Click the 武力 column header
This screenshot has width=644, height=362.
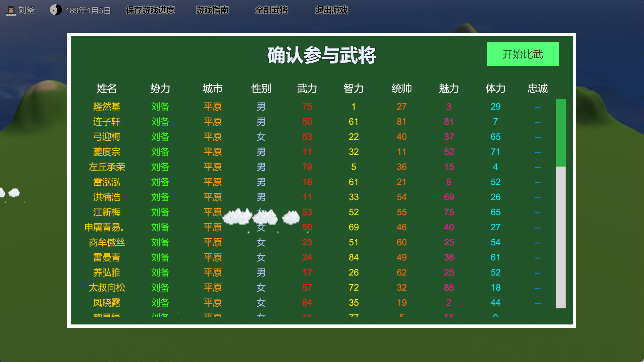[x=307, y=89]
